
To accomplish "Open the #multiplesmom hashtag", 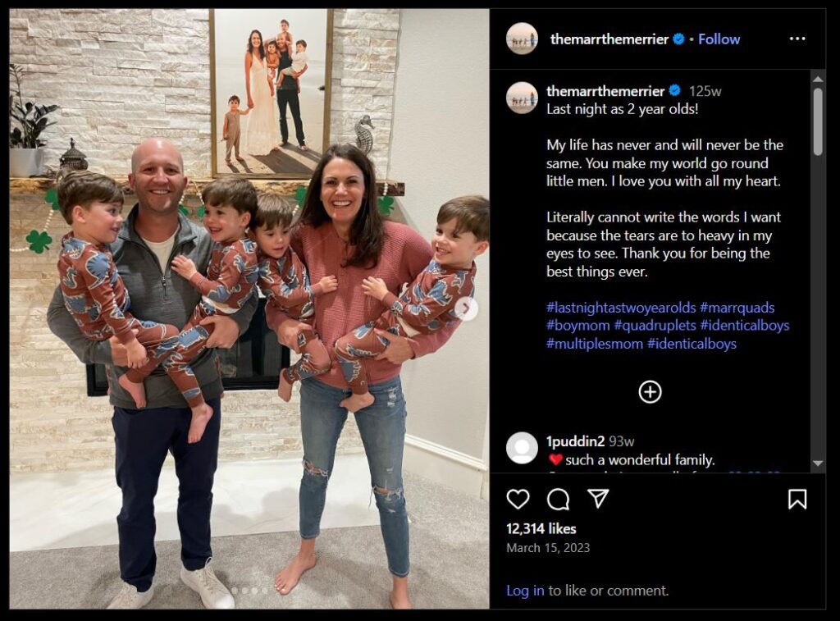I will [595, 344].
